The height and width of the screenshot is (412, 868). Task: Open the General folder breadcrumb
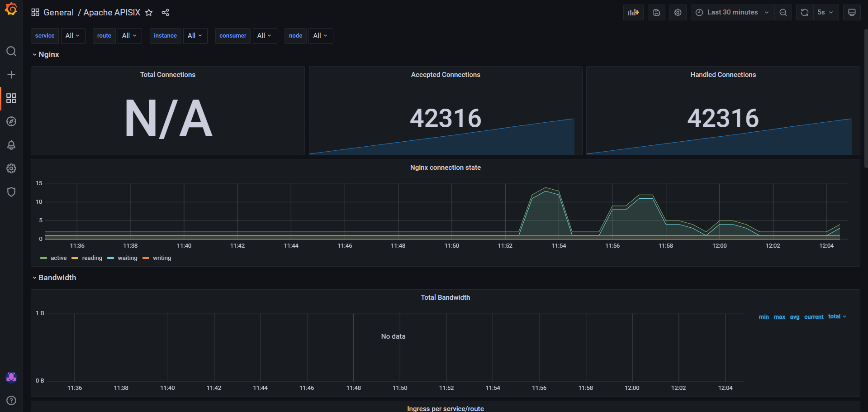point(58,13)
